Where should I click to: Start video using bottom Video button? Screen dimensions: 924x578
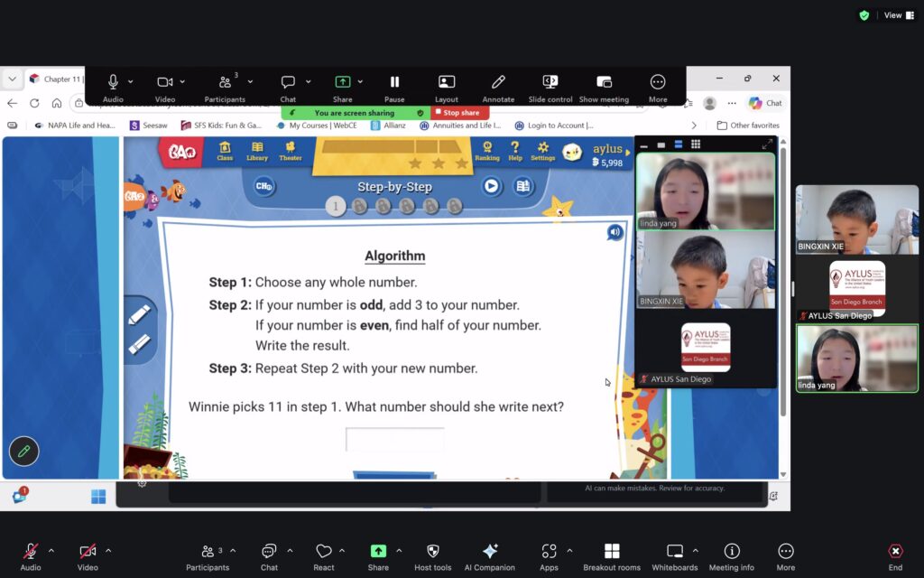point(88,552)
